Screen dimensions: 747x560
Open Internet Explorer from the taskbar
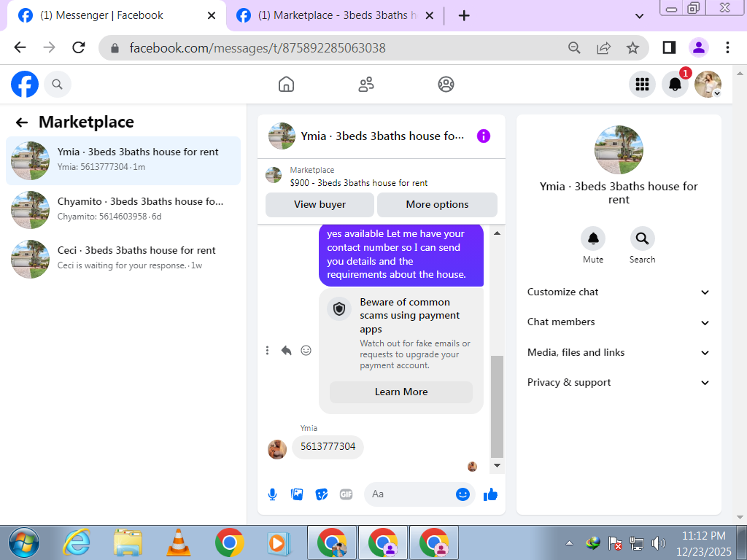pyautogui.click(x=77, y=542)
